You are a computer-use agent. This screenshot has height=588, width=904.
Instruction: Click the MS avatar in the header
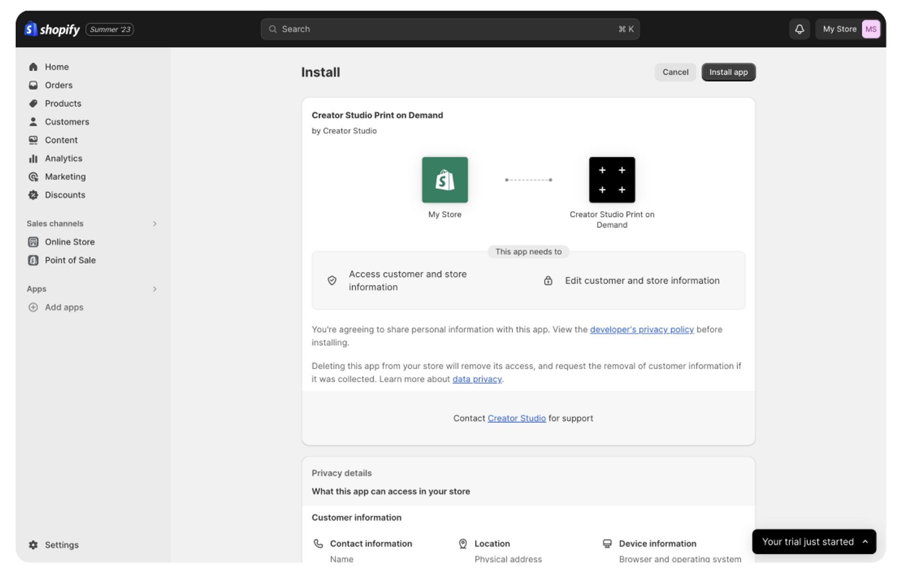(x=870, y=29)
